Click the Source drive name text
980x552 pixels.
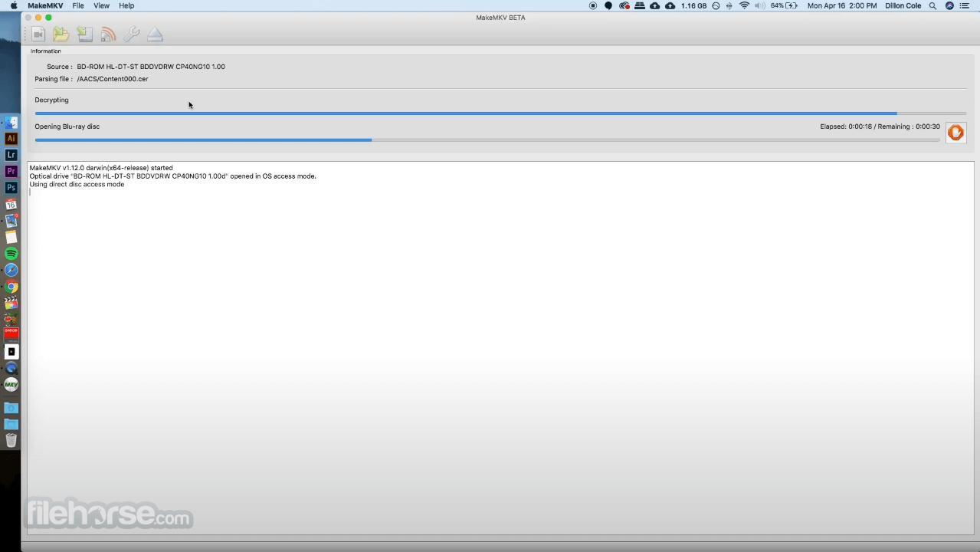[x=151, y=67]
